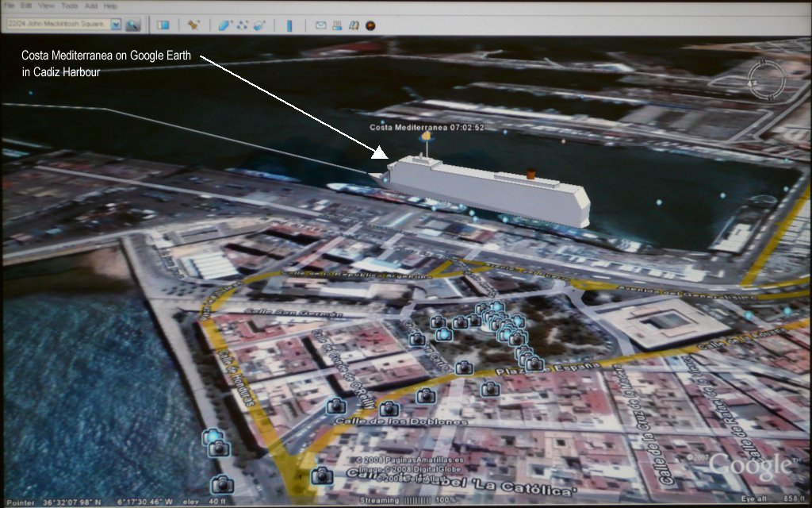Select the Add Polygon tool
This screenshot has width=812, height=508.
tap(224, 25)
